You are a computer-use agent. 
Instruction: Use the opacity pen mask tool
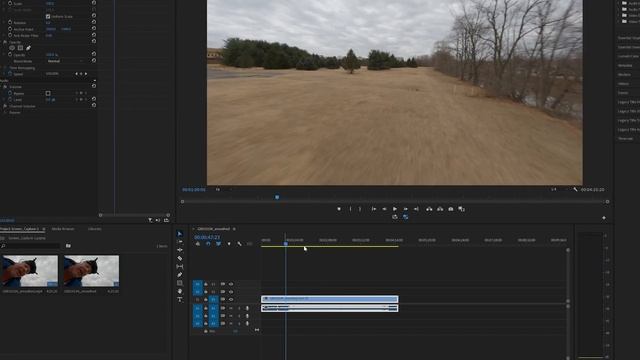(x=28, y=48)
